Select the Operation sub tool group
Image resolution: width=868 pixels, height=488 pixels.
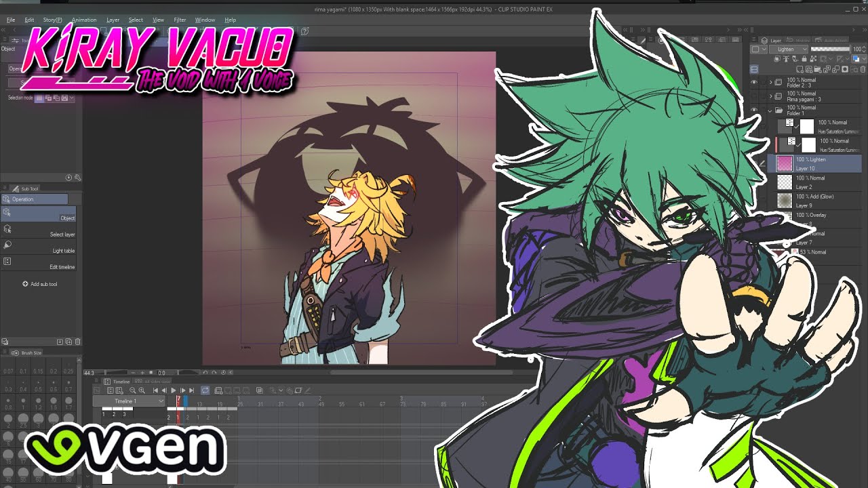[x=34, y=199]
